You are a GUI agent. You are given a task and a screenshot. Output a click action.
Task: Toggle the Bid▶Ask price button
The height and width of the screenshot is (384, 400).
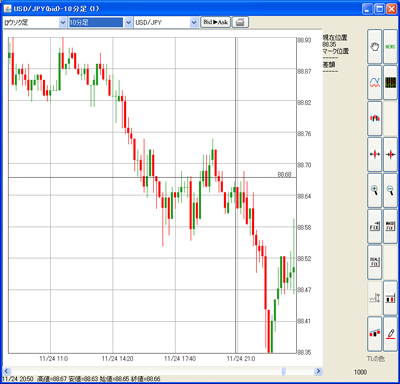[215, 22]
